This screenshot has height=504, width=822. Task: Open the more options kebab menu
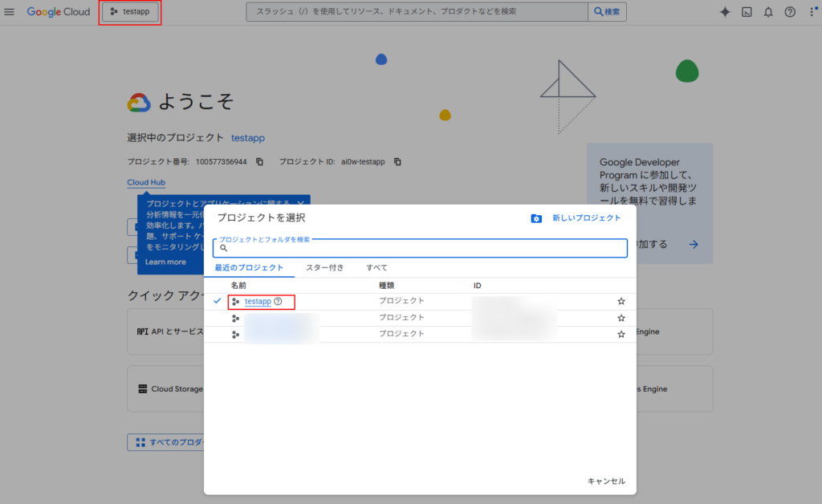(810, 12)
